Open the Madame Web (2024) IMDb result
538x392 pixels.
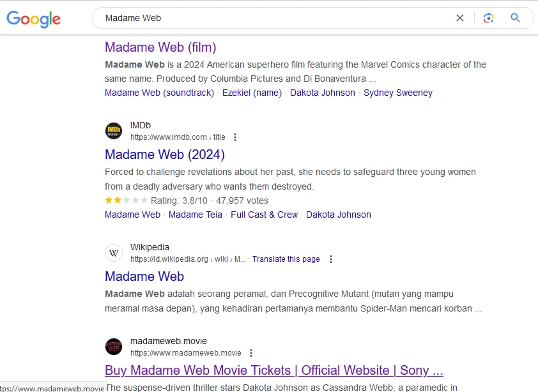165,155
